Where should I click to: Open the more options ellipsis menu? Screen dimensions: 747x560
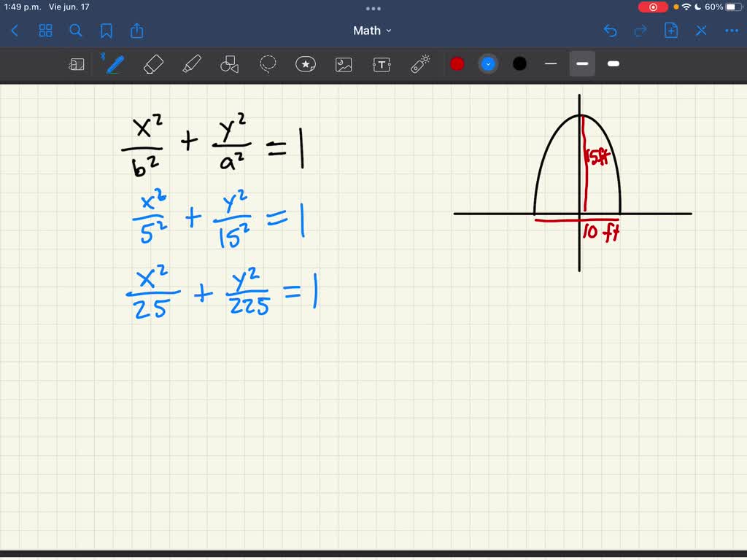tap(731, 31)
